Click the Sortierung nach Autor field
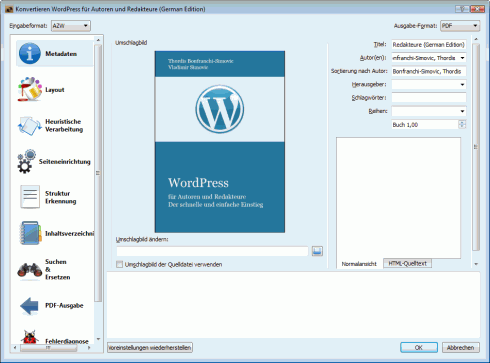Viewport: 490px width, 363px height. tap(429, 71)
